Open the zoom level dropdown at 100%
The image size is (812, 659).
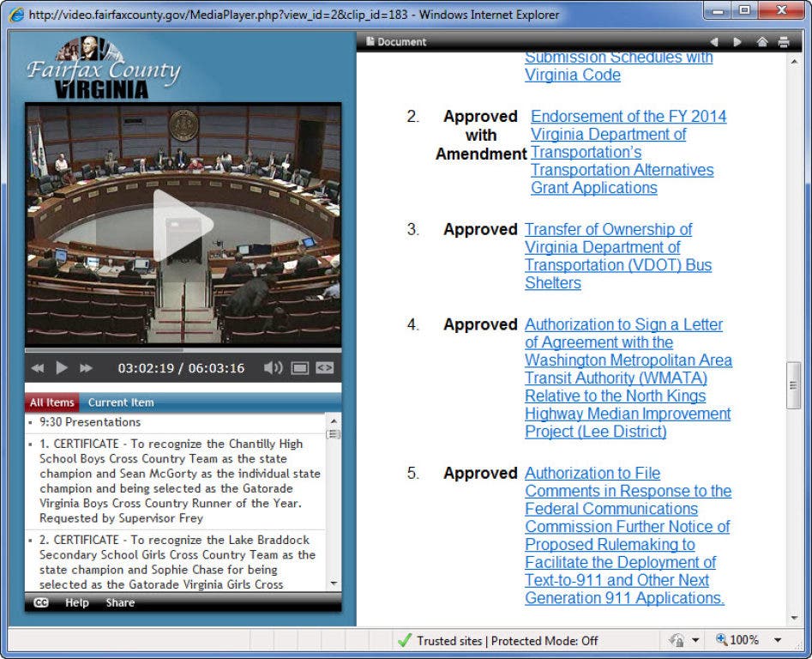(777, 640)
